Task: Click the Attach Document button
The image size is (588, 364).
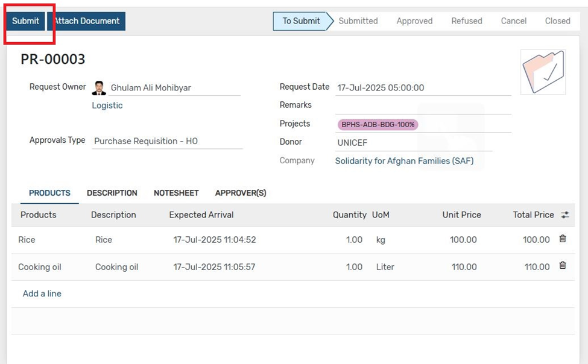Action: click(86, 21)
